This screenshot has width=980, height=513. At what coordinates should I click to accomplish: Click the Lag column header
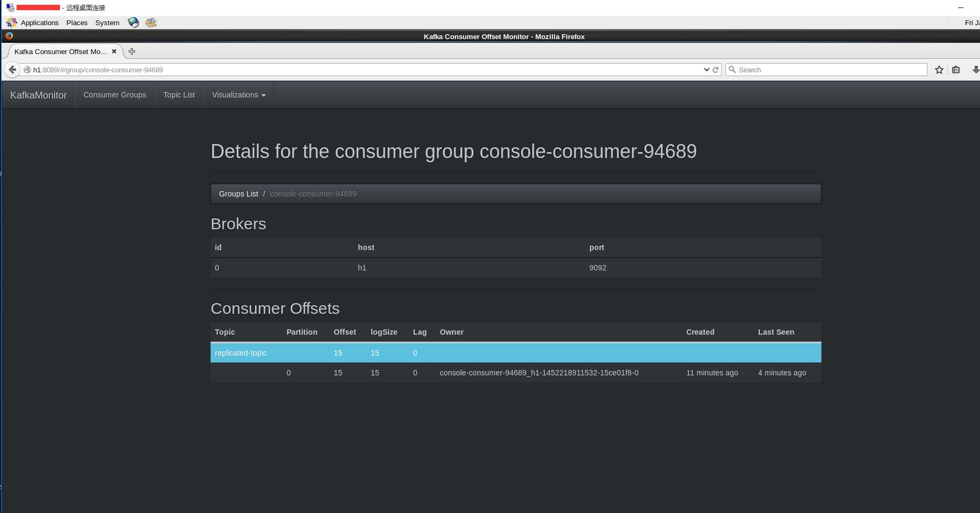420,332
